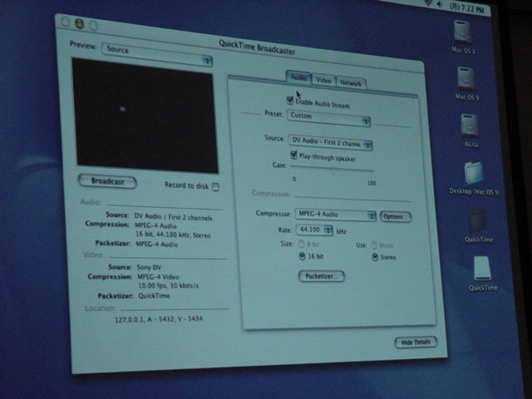The height and width of the screenshot is (399, 532).
Task: Toggle the Play-through speaker checkbox
Action: click(x=293, y=155)
